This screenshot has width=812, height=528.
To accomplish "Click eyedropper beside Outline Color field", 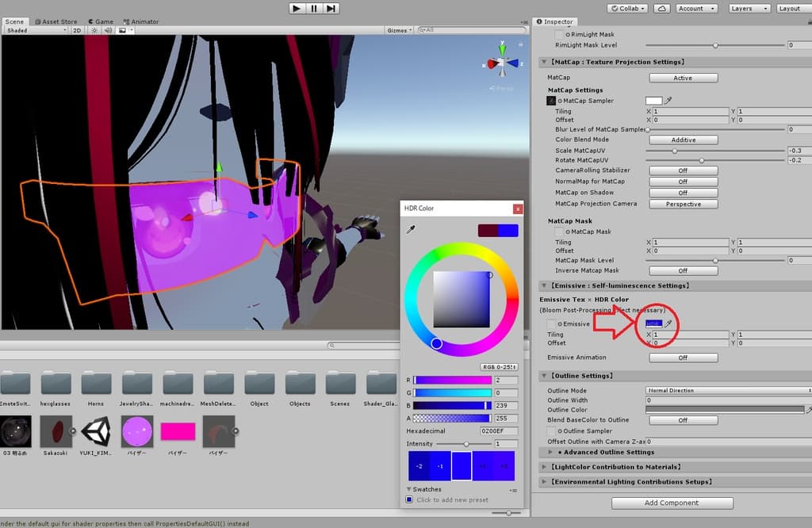I will [x=809, y=410].
